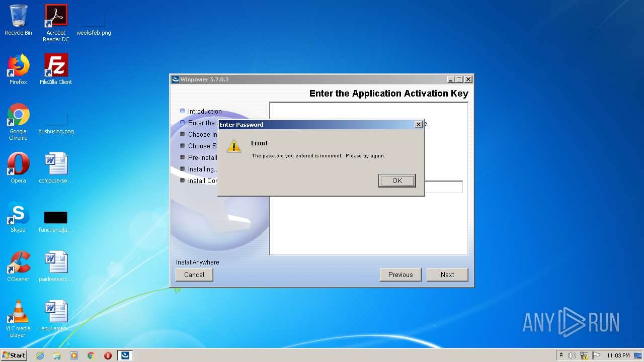Open the Acrobat Reader DC shortcut
Image resolution: width=644 pixels, height=362 pixels.
point(56,23)
